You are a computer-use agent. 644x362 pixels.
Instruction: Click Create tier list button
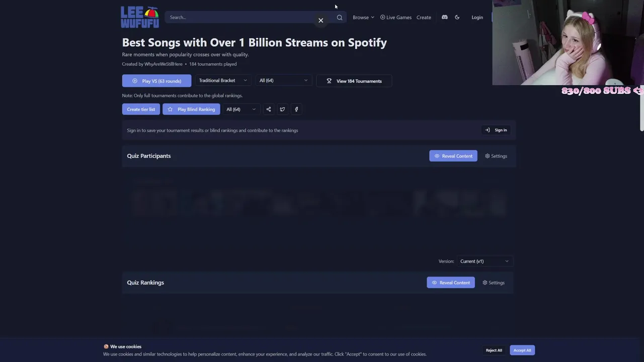point(141,109)
